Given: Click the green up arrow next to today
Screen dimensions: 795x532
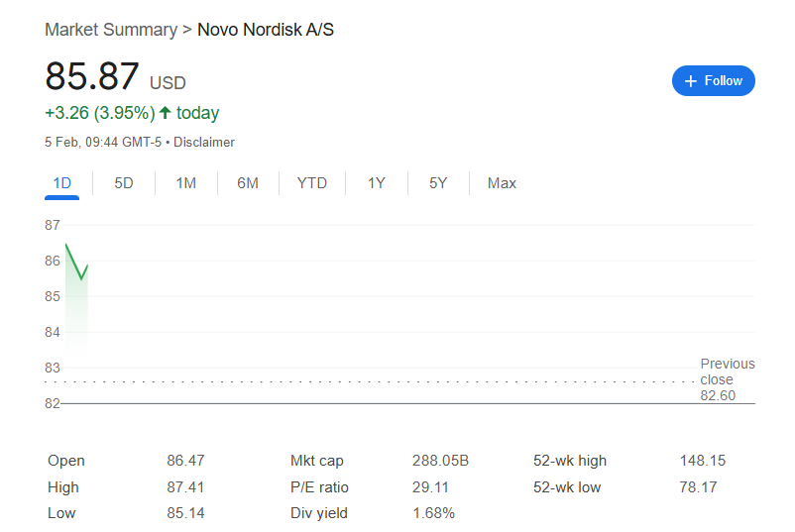Looking at the screenshot, I should click(x=165, y=113).
